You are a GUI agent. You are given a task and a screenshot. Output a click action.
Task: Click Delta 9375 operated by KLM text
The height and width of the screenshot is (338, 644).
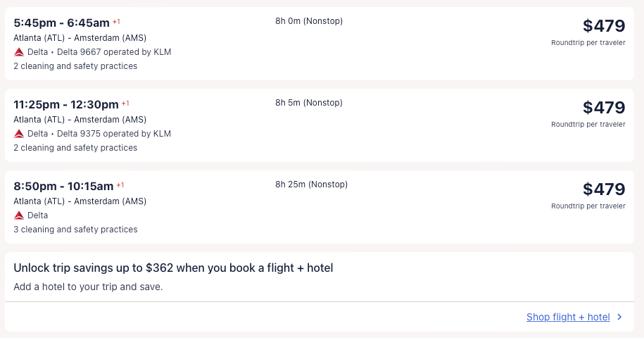tap(114, 134)
